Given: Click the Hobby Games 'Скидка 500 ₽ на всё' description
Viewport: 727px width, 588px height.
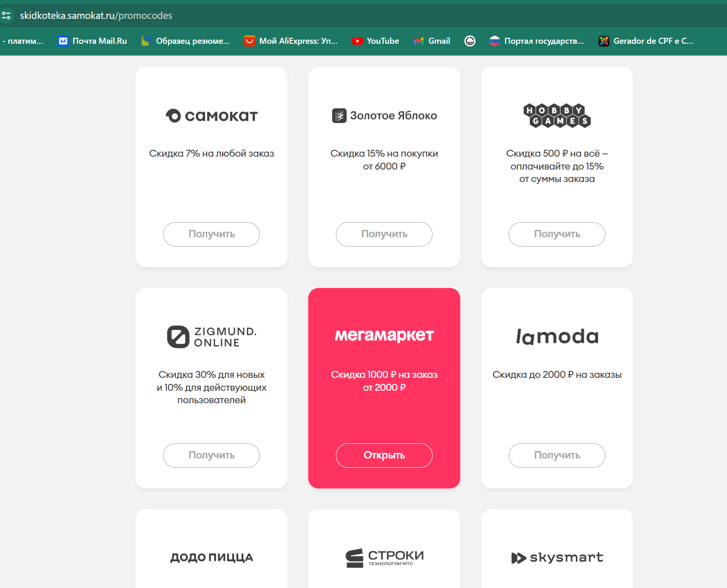Looking at the screenshot, I should [557, 166].
